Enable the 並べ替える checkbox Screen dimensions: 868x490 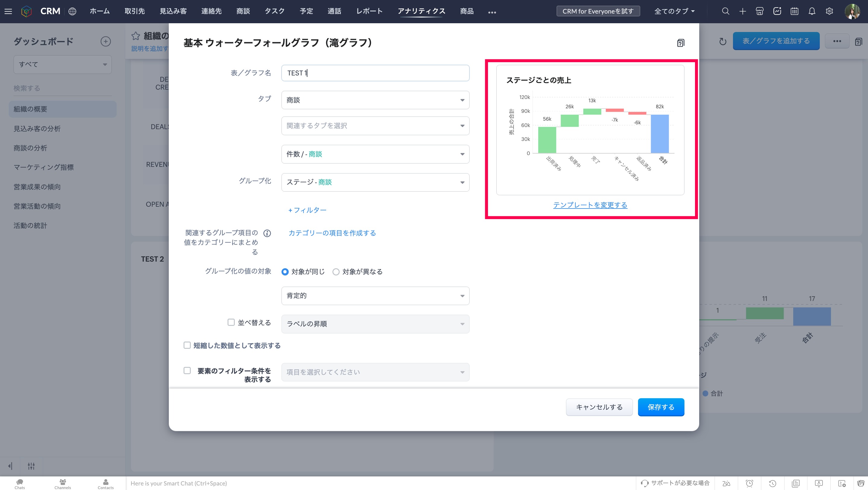point(231,323)
